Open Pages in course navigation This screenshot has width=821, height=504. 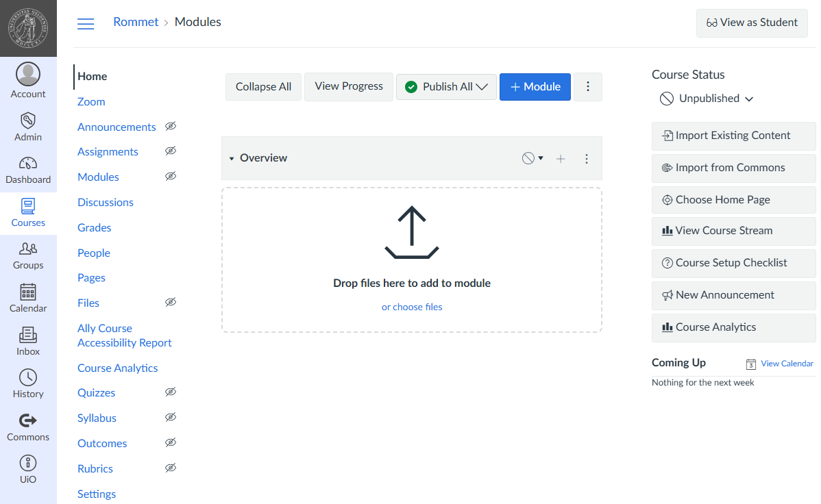91,278
